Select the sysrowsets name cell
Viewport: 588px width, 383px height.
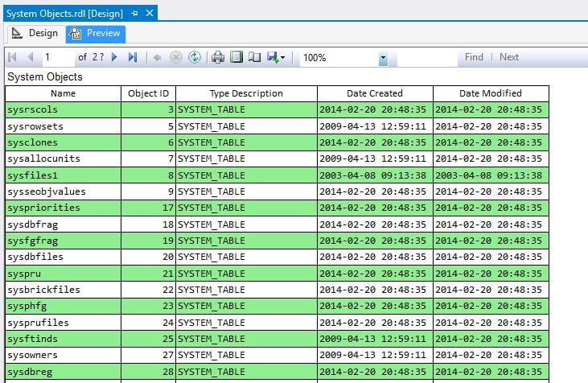63,126
